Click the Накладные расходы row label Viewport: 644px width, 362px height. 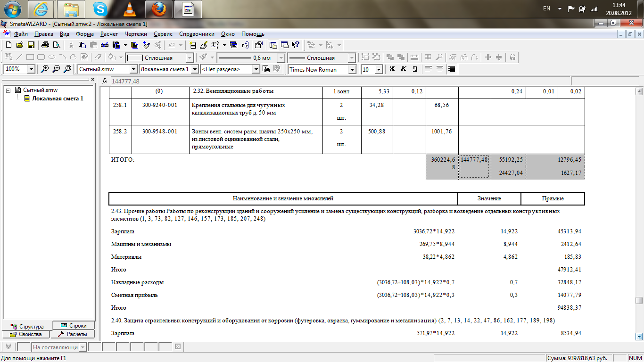pyautogui.click(x=137, y=282)
